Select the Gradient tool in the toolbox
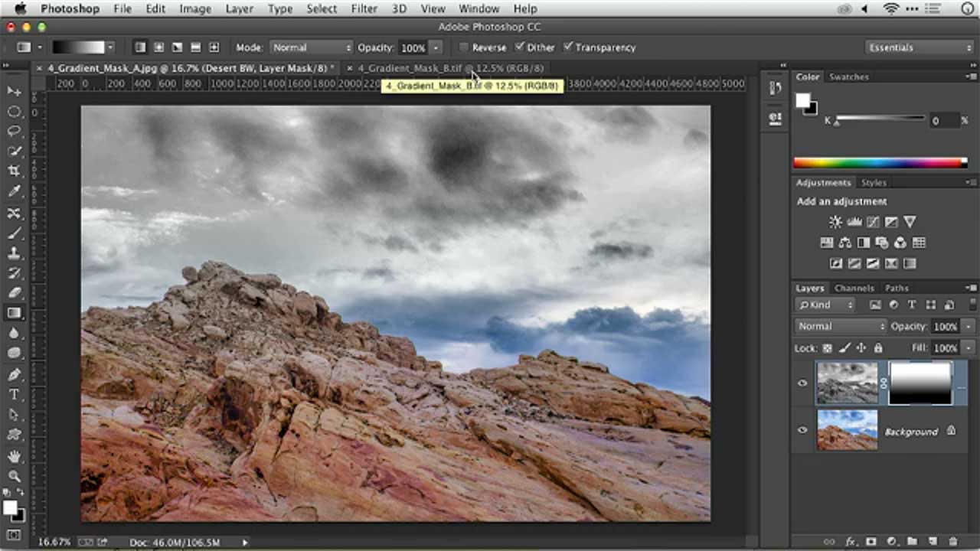Image resolution: width=980 pixels, height=551 pixels. (14, 312)
